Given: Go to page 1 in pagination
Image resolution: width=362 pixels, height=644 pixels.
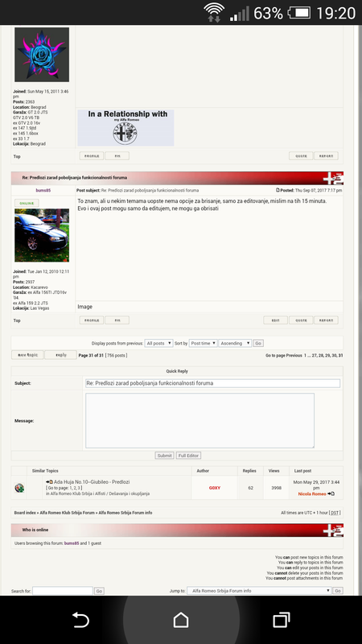Looking at the screenshot, I should 305,355.
